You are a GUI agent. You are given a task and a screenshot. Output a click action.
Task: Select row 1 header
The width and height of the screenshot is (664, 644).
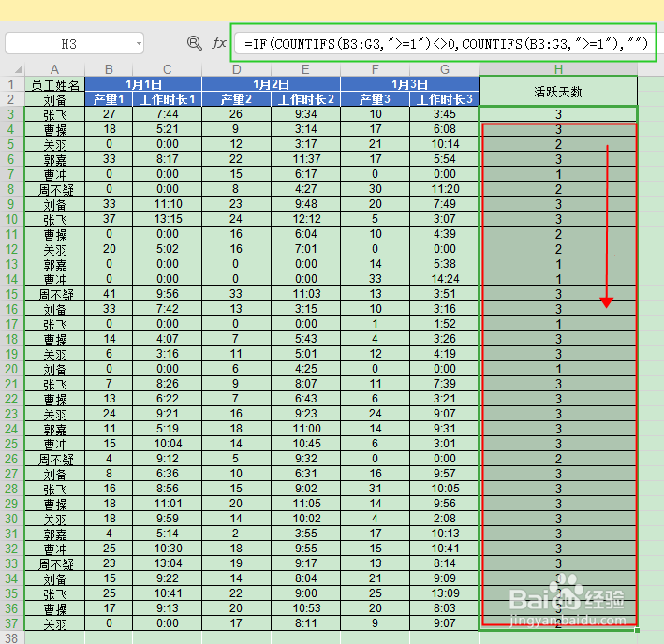tap(12, 84)
